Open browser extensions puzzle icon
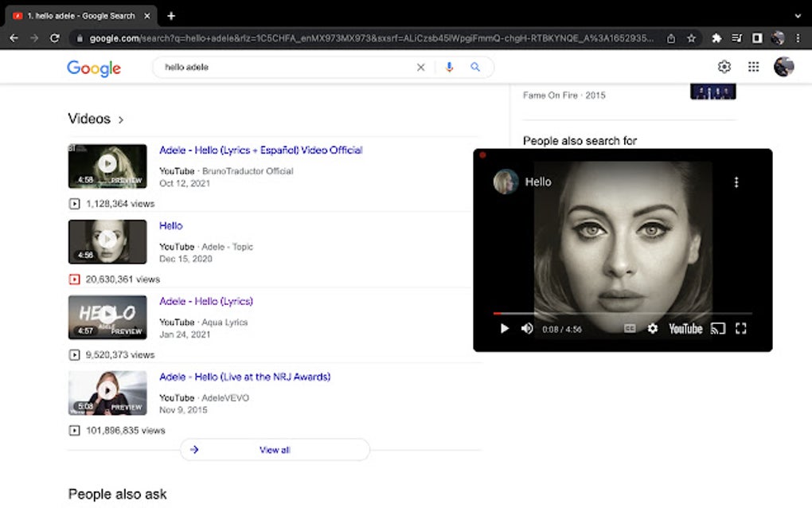This screenshot has width=812, height=508. click(715, 37)
